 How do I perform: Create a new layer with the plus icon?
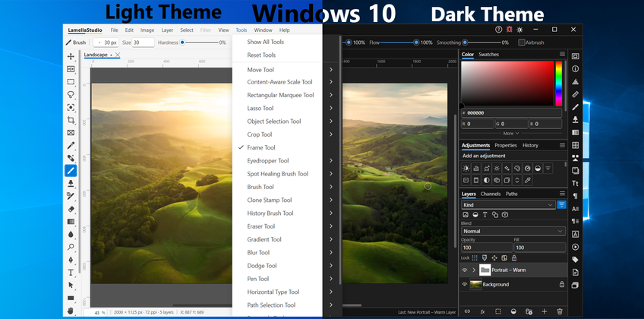pyautogui.click(x=545, y=311)
